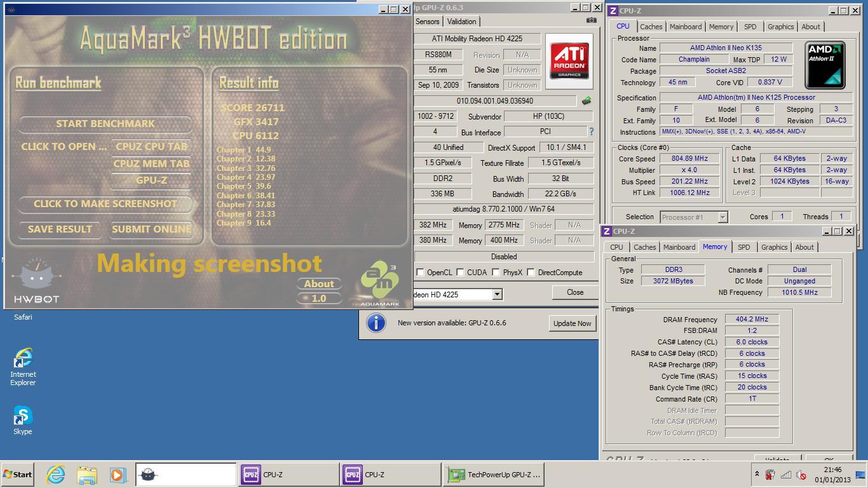Screen dimensions: 868x488
Task: Click the Close button in GPU-Z
Action: click(x=575, y=292)
